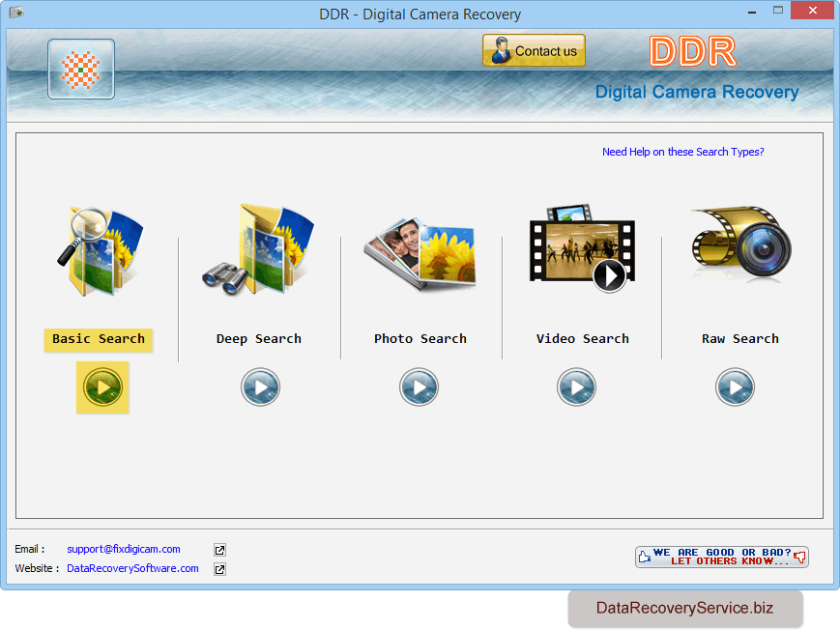Select the Photo Search label
Viewport: 840px width, 630px height.
click(420, 339)
